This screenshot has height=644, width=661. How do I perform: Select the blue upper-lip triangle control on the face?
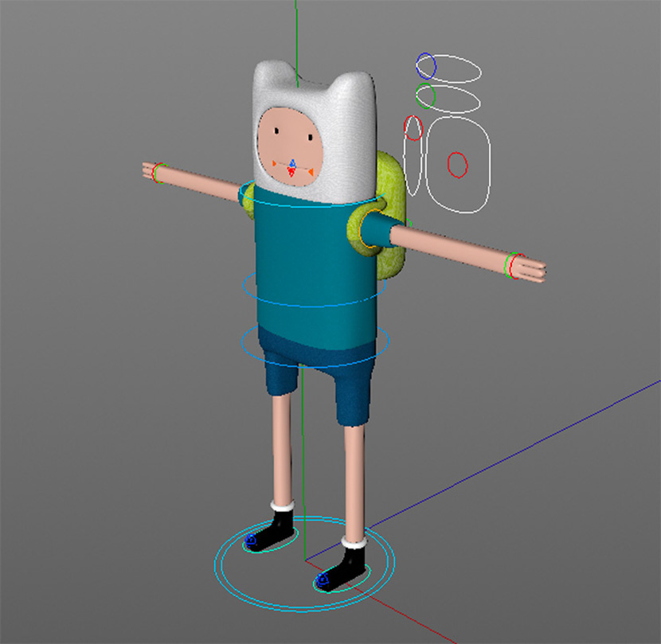coord(292,163)
